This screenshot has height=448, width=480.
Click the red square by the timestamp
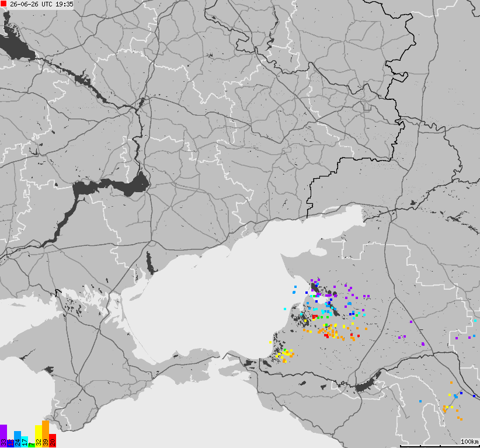click(x=4, y=4)
